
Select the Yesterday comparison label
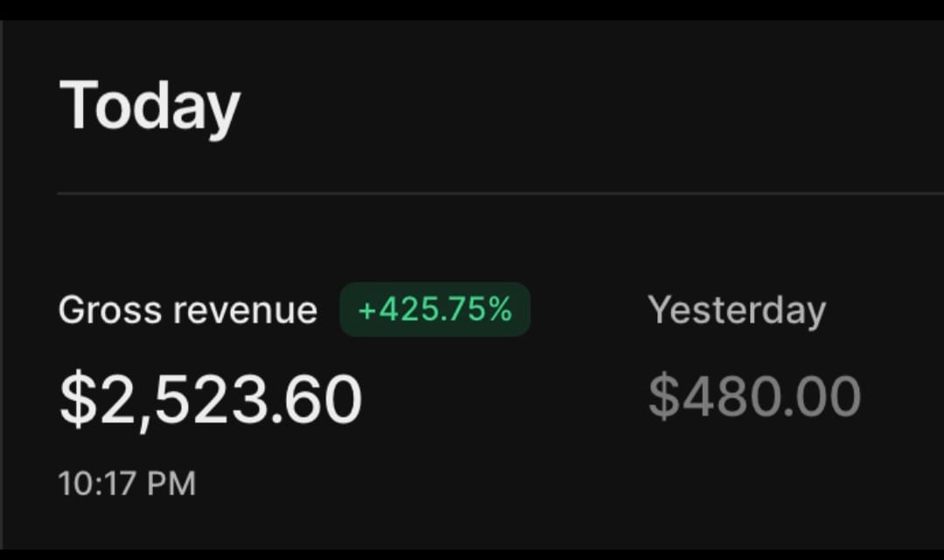pyautogui.click(x=737, y=311)
